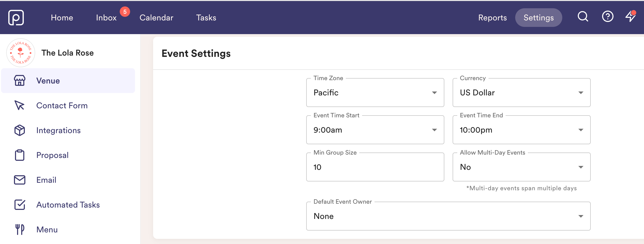644x244 pixels.
Task: Expand the Event Time Start dropdown
Action: pyautogui.click(x=375, y=130)
